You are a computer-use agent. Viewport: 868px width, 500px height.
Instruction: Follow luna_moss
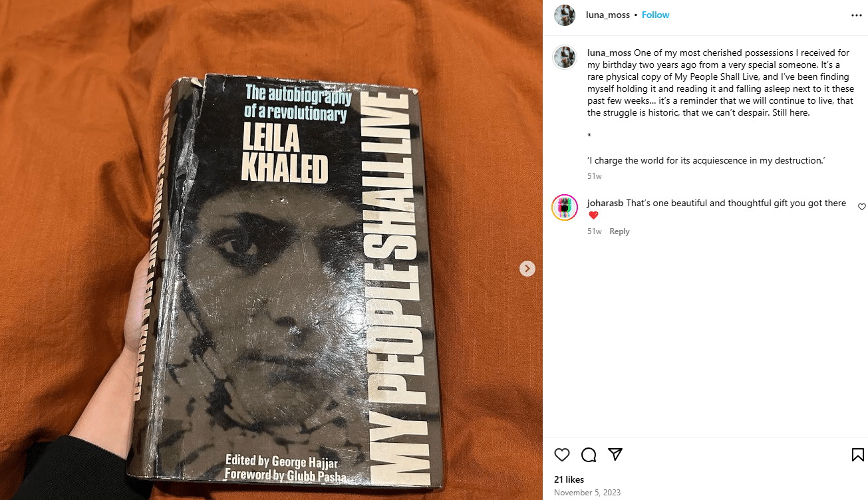[655, 15]
